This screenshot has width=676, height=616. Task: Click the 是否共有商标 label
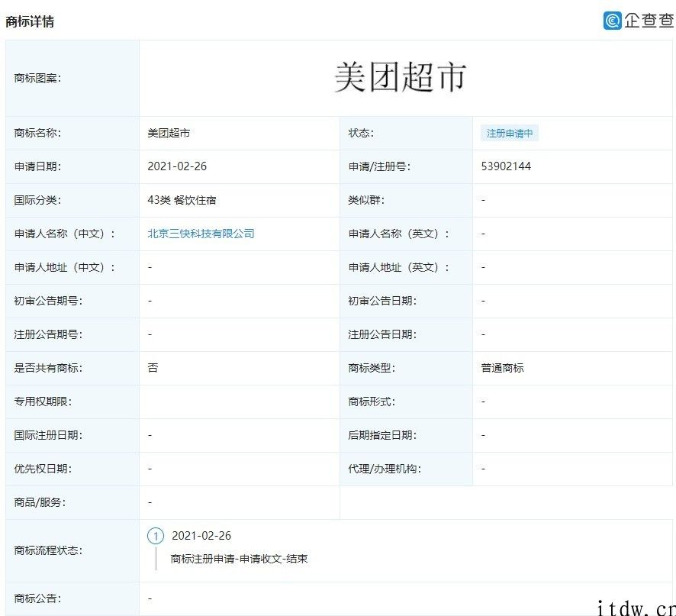click(x=48, y=368)
